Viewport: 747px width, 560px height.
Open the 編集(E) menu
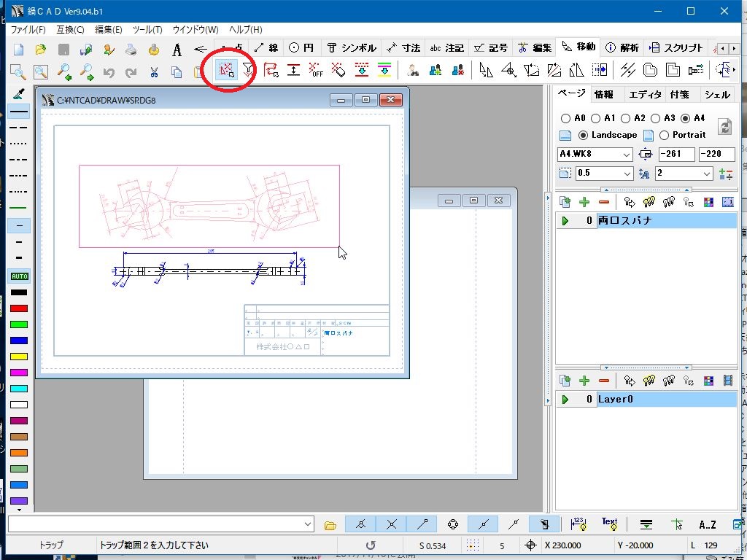(x=109, y=29)
